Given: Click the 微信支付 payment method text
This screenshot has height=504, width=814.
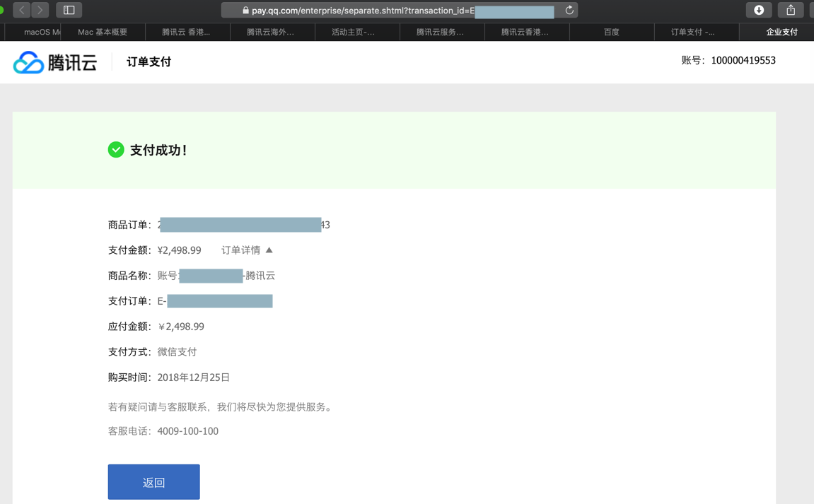Looking at the screenshot, I should pyautogui.click(x=177, y=352).
